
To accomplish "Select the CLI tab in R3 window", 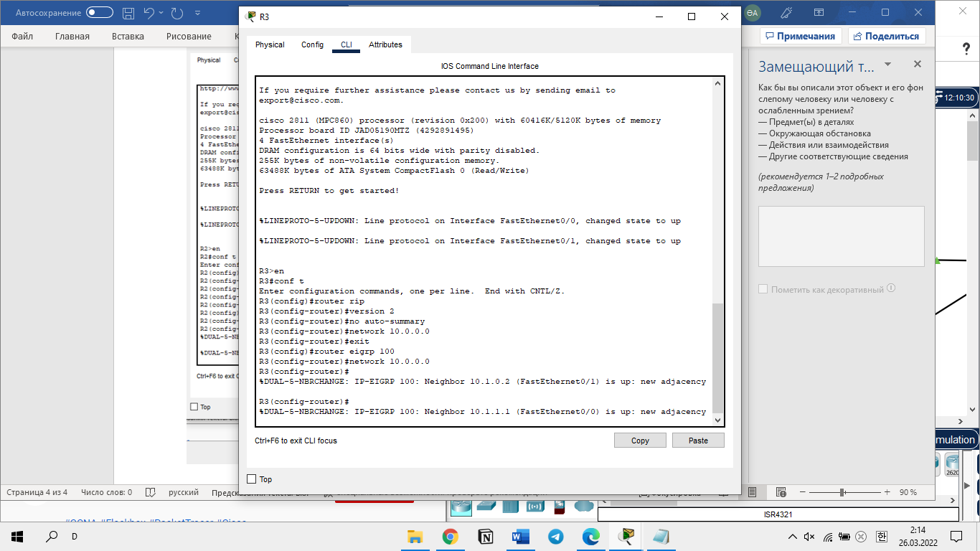I will (347, 44).
